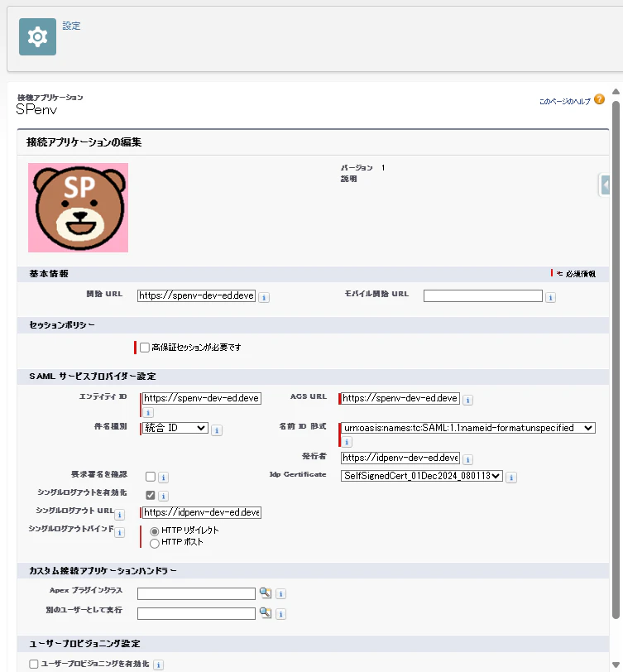Open the Idp Certificate SelfSignedCert dropdown
The height and width of the screenshot is (672, 623).
422,476
